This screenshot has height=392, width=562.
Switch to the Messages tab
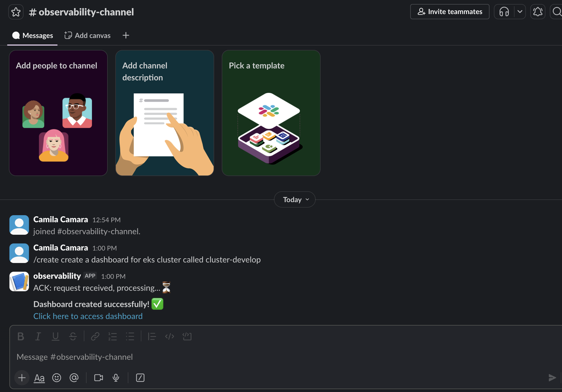tap(33, 35)
